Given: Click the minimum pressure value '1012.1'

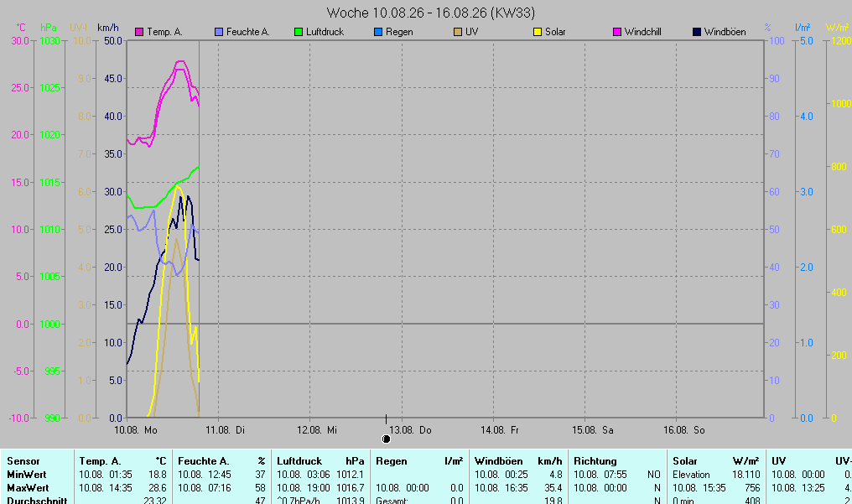Looking at the screenshot, I should 351,475.
